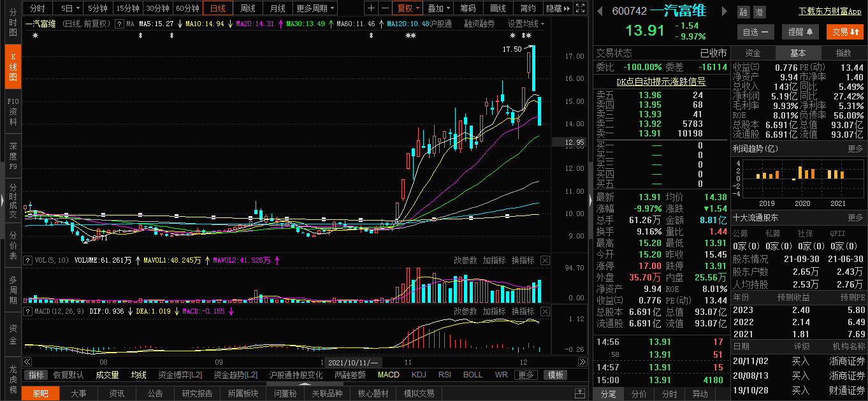This screenshot has width=868, height=401.
Task: Open 复权 adjustment dropdown
Action: point(408,8)
